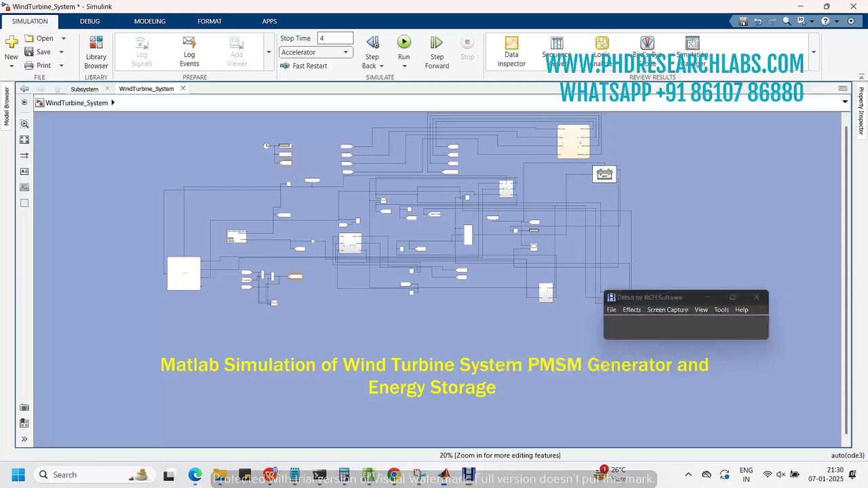
Task: Open the Step Back options arrow
Action: 381,66
